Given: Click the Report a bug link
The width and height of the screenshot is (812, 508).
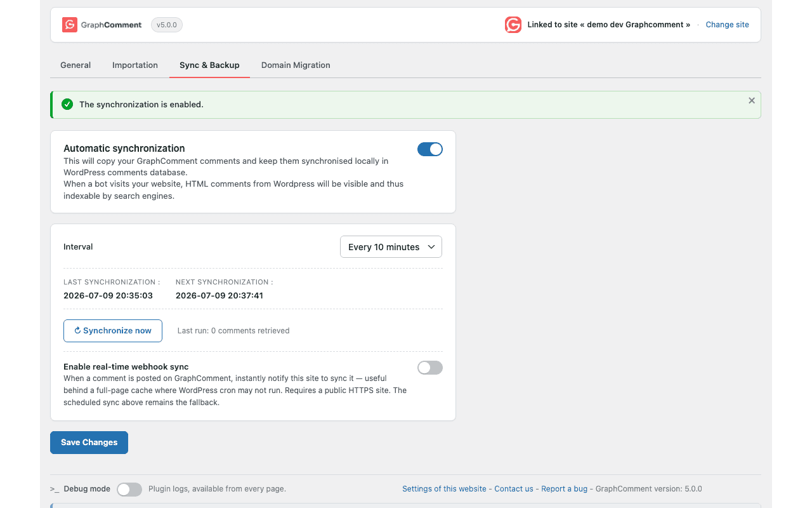Looking at the screenshot, I should point(565,489).
